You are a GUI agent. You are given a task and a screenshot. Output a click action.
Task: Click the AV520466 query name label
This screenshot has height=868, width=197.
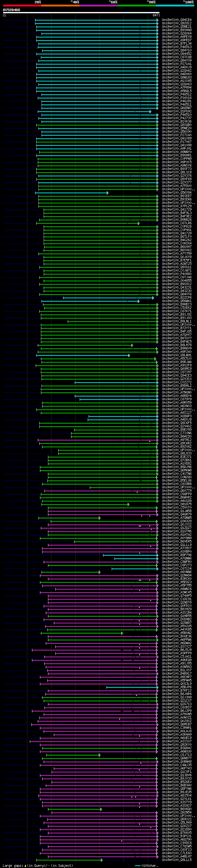(x=11, y=10)
